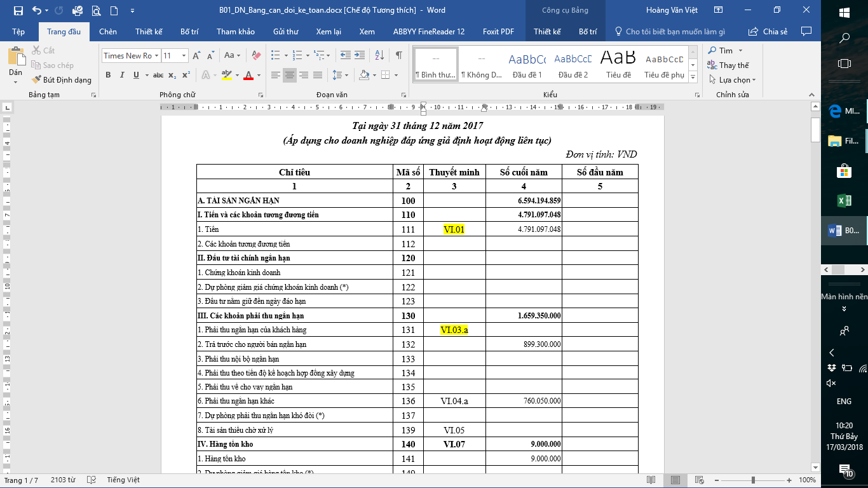This screenshot has height=488, width=868.
Task: Switch to the Gửi thư ribbon tab
Action: (x=286, y=32)
